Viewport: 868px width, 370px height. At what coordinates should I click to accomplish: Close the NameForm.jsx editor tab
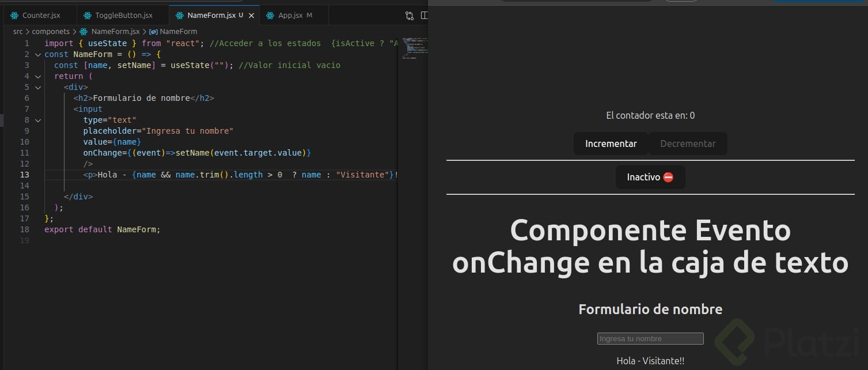(x=251, y=16)
